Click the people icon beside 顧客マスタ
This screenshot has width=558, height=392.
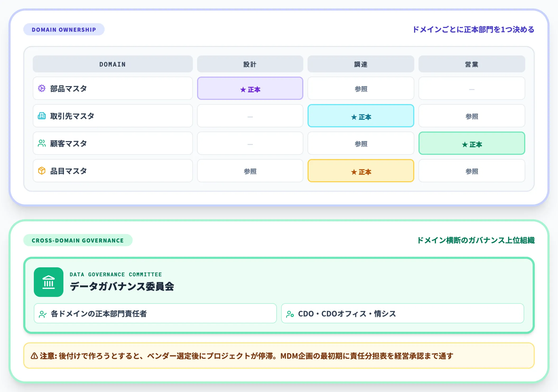tap(42, 143)
